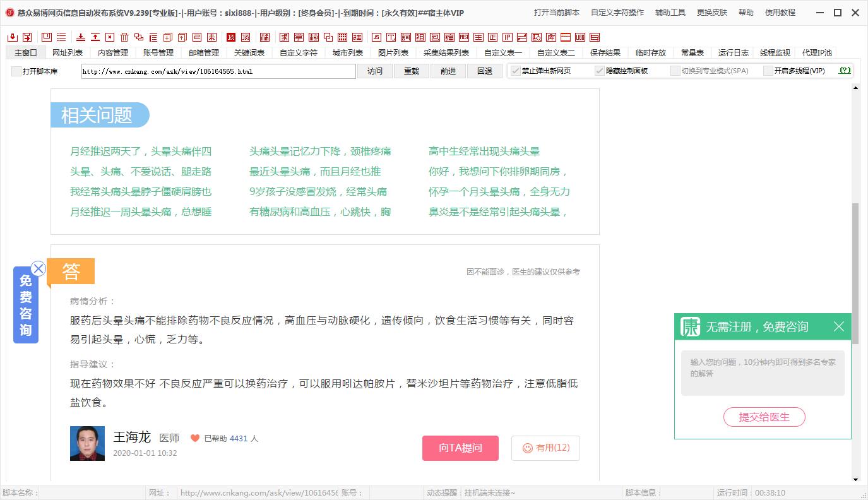Click the 码 glyph toolbar icon
This screenshot has height=500, width=868.
pyautogui.click(x=265, y=37)
